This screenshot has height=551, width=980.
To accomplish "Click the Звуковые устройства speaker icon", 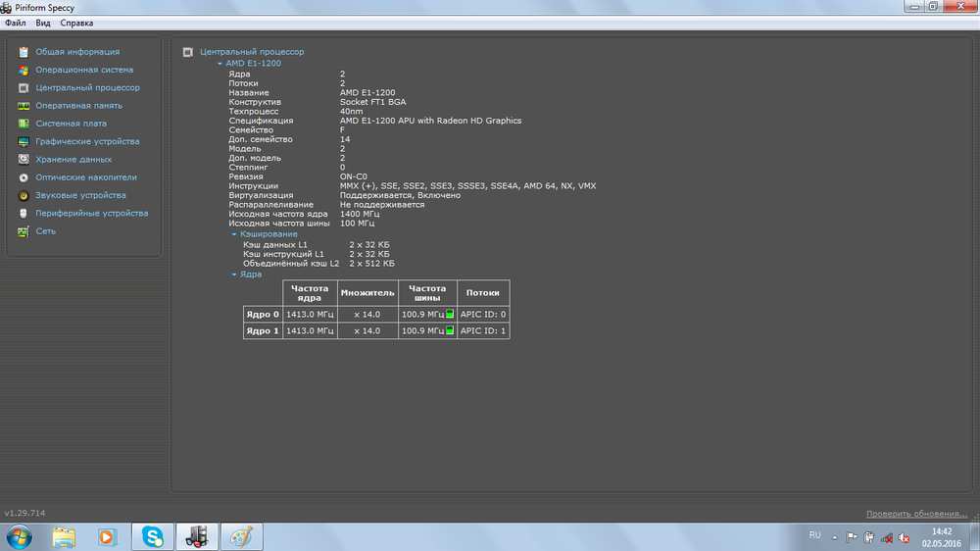I will tap(24, 196).
